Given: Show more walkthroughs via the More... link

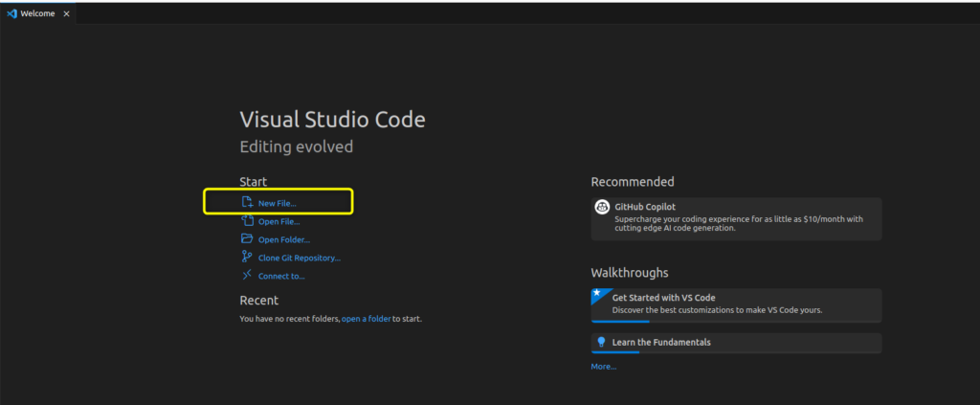Looking at the screenshot, I should click(603, 367).
